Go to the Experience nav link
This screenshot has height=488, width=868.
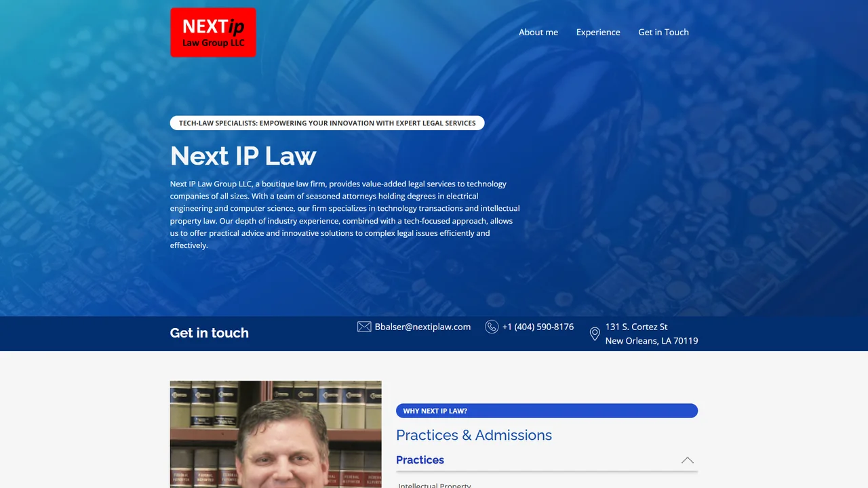pos(598,32)
